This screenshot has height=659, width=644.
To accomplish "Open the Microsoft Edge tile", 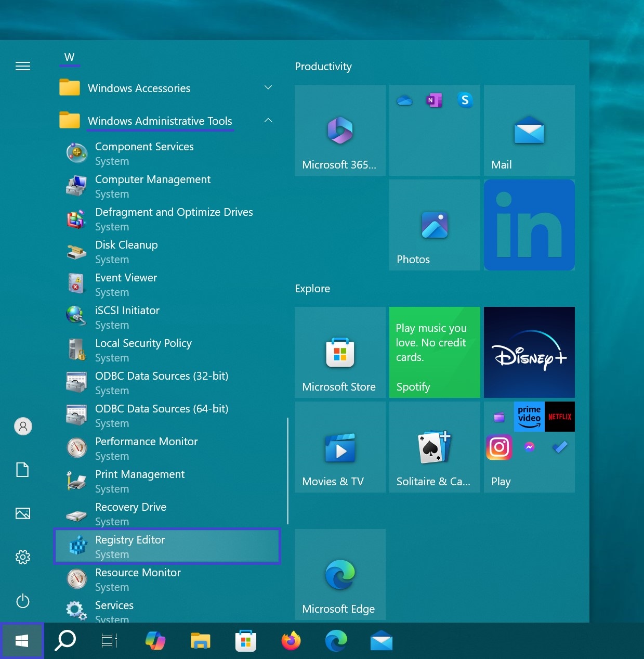I will (x=340, y=574).
